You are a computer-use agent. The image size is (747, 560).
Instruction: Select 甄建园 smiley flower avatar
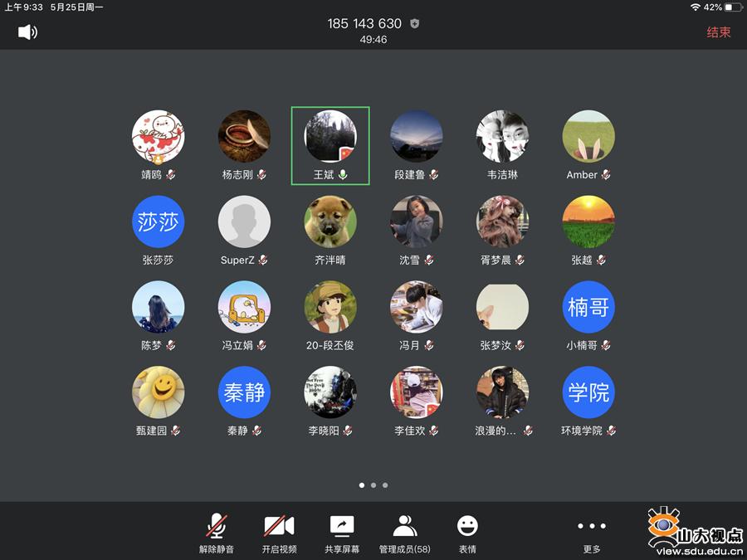point(159,392)
